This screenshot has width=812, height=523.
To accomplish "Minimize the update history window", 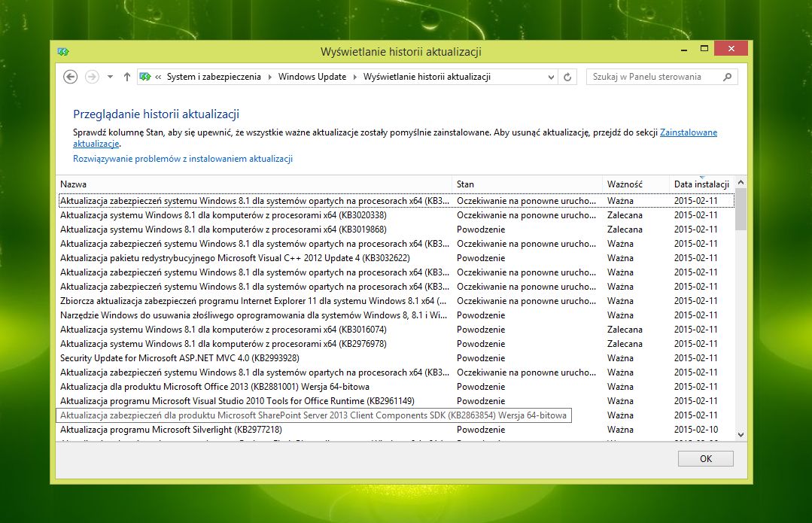I will 684,49.
